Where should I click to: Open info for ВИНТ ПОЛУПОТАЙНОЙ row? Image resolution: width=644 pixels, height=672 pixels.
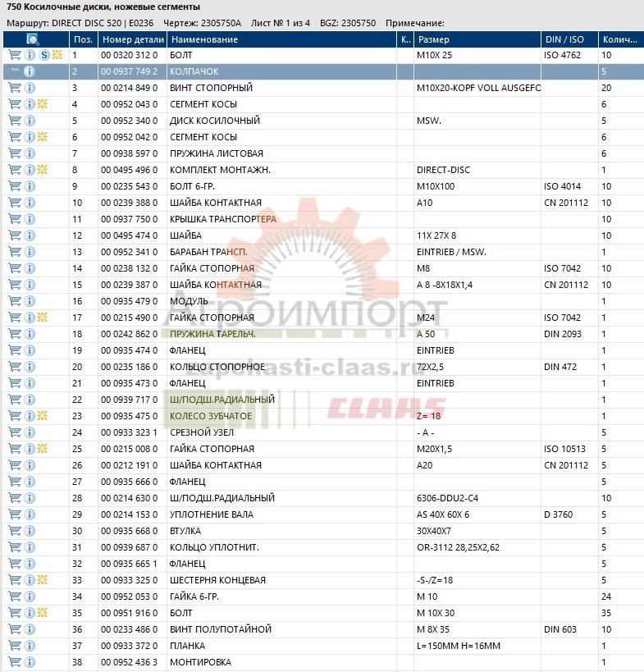[30, 629]
